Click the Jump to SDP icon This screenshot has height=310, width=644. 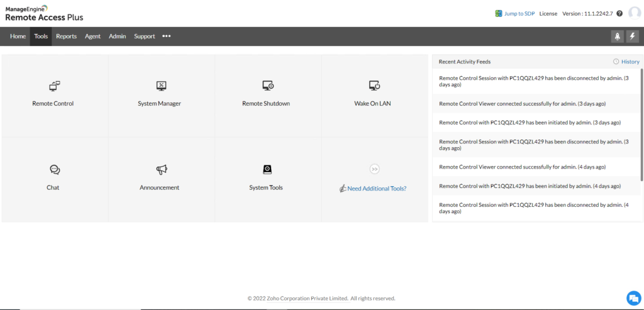click(x=498, y=14)
